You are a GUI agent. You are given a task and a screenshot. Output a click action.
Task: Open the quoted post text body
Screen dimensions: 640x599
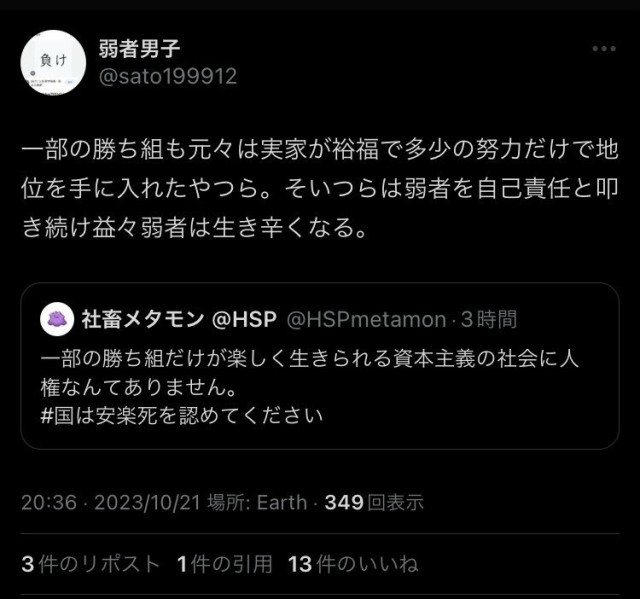tap(309, 387)
